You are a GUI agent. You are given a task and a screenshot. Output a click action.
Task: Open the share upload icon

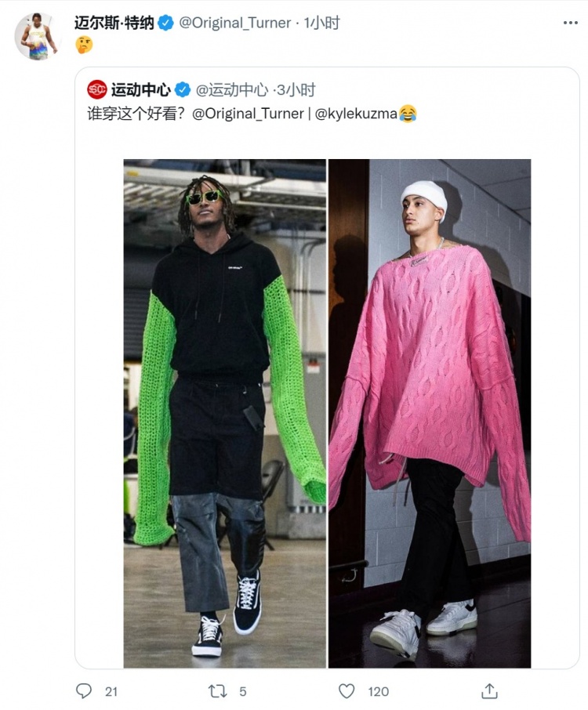(489, 691)
